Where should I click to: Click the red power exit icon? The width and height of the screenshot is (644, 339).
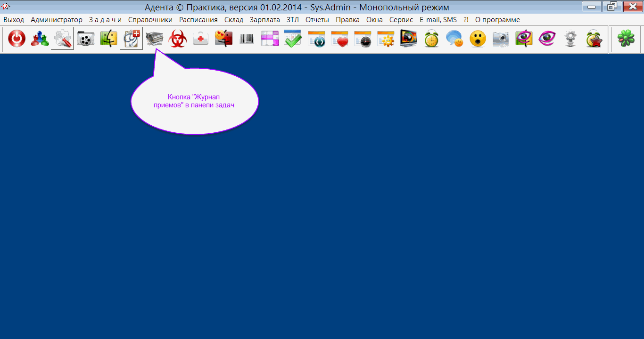pyautogui.click(x=17, y=39)
